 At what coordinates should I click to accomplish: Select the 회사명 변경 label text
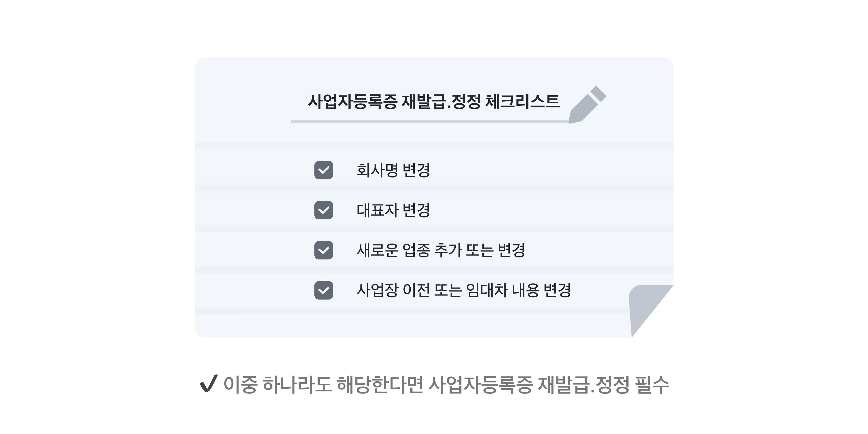[393, 170]
